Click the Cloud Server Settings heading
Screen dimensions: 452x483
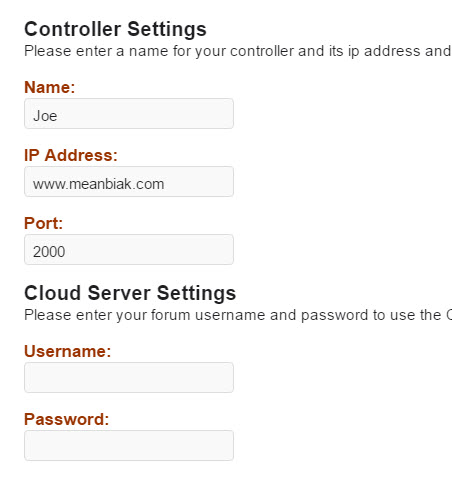(130, 293)
